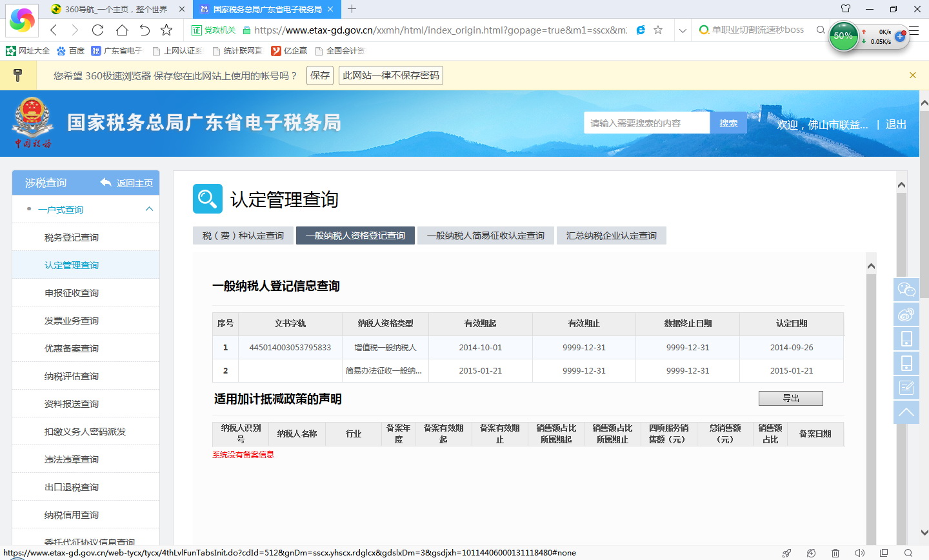
Task: Click the blue 搜索 button
Action: point(728,123)
